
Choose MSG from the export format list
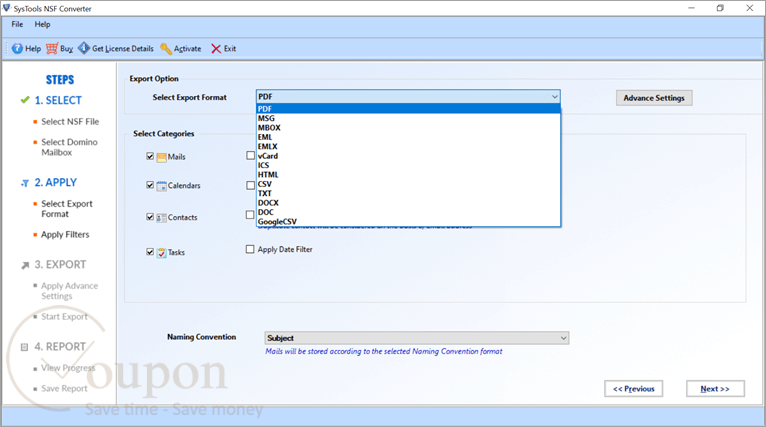[408, 118]
